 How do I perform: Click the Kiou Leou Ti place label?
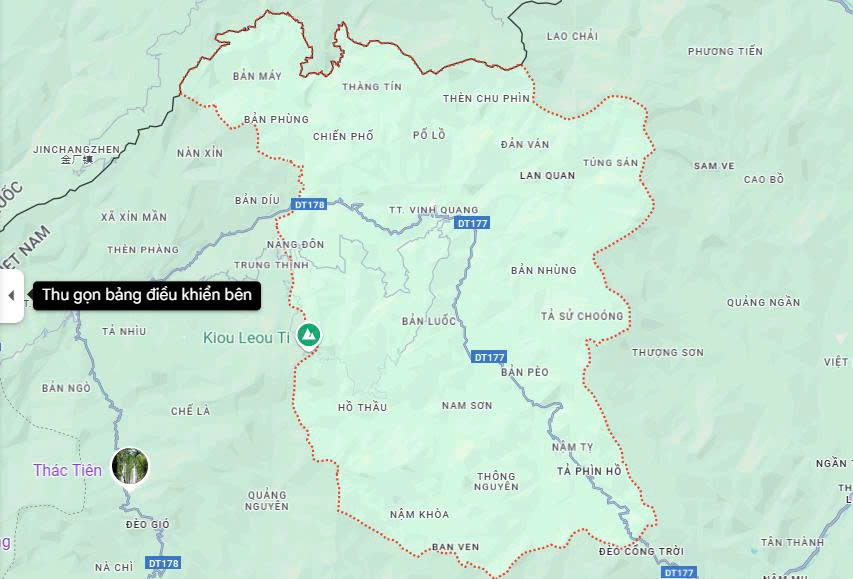(x=246, y=338)
